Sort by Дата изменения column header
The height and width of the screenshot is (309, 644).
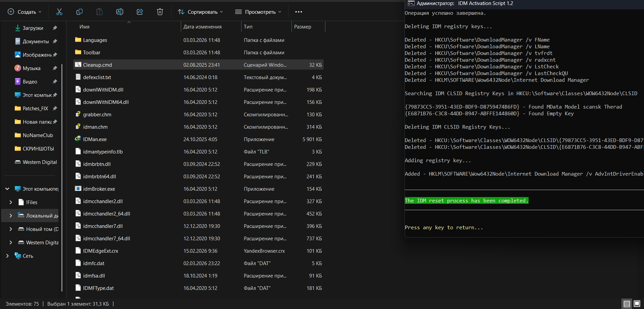(202, 27)
